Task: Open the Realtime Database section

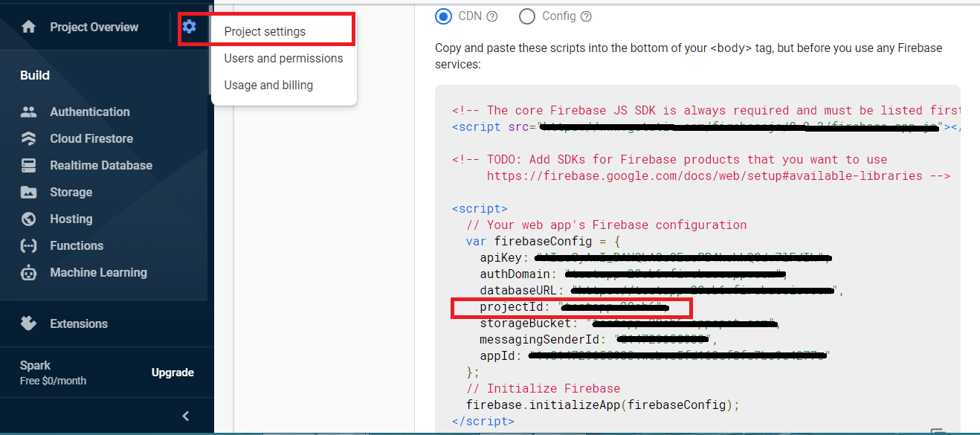Action: click(x=101, y=165)
